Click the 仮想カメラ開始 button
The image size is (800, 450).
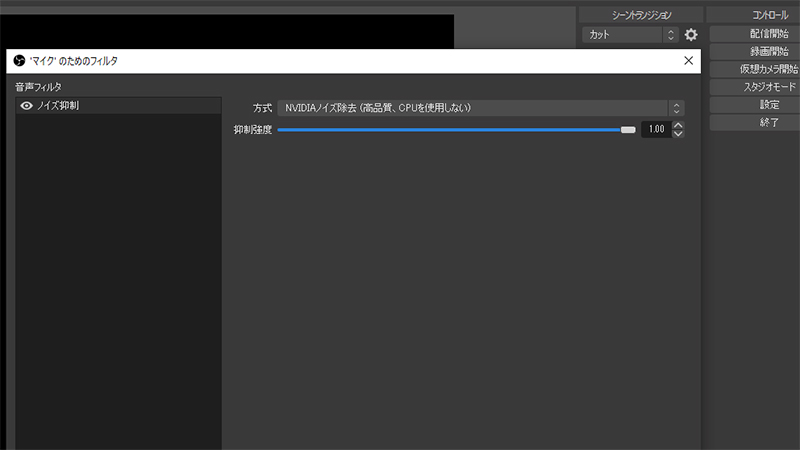pyautogui.click(x=755, y=69)
